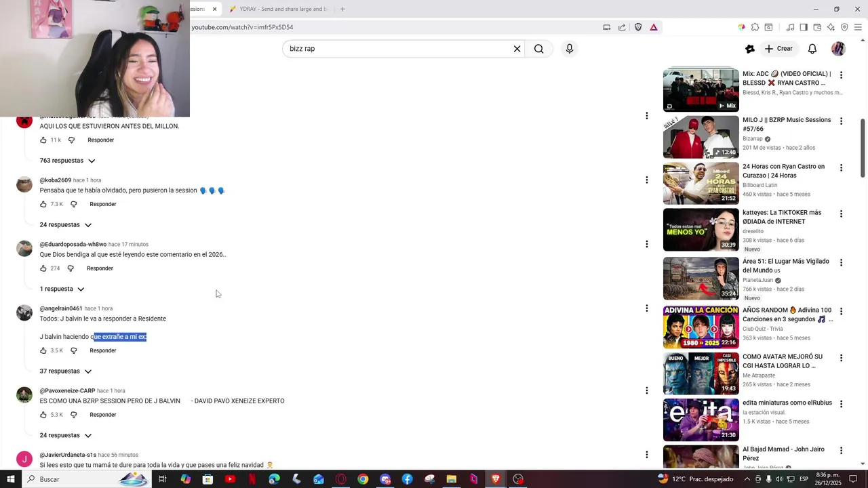Viewport: 868px width, 488px height.
Task: Reply to the @Eduardoposada-wh8wo comment
Action: pos(100,268)
